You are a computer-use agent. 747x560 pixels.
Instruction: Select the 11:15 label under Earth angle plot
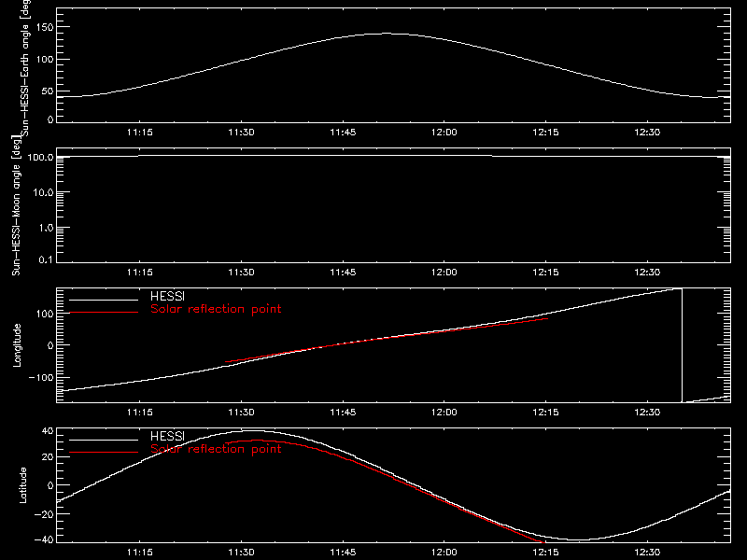click(x=139, y=133)
